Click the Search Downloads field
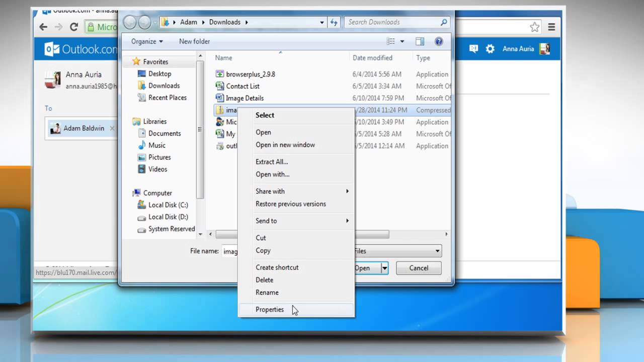 point(397,22)
